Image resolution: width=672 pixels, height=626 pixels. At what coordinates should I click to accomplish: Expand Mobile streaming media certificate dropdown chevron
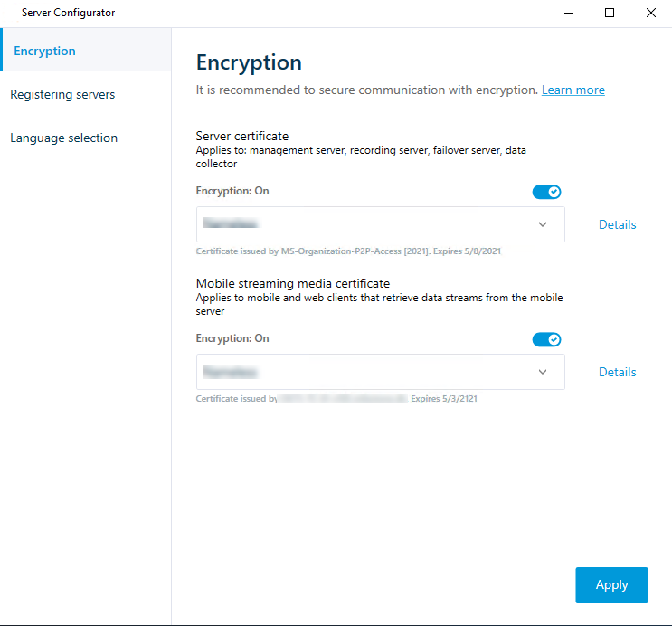coord(543,372)
